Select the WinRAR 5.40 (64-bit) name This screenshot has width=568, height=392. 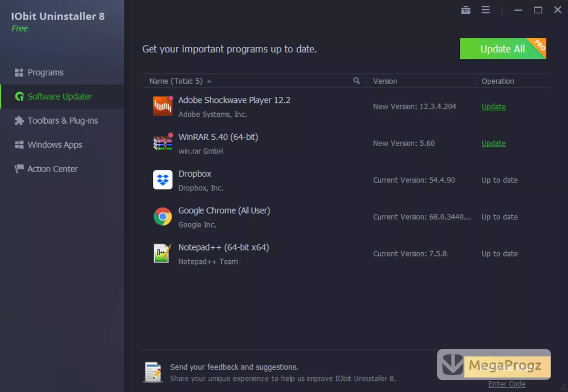(x=218, y=137)
